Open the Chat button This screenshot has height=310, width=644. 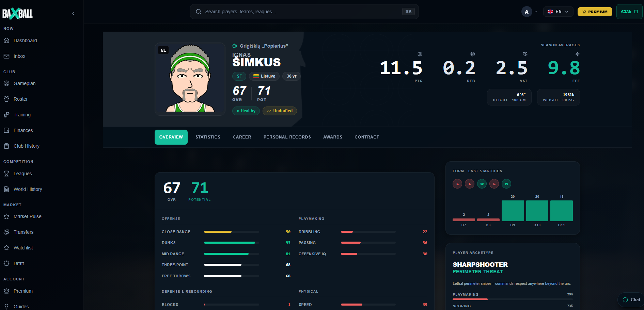pyautogui.click(x=631, y=300)
